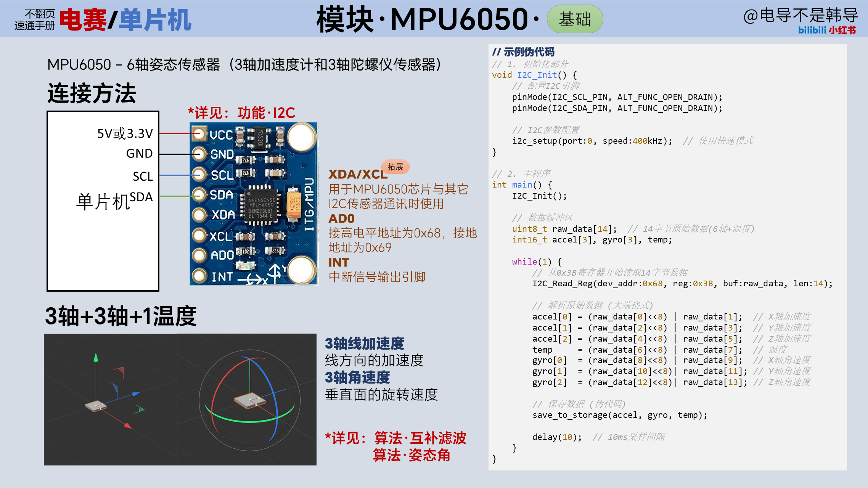Click the I2C_SDA_PIN pinMode line
This screenshot has height=488, width=868.
tap(617, 108)
